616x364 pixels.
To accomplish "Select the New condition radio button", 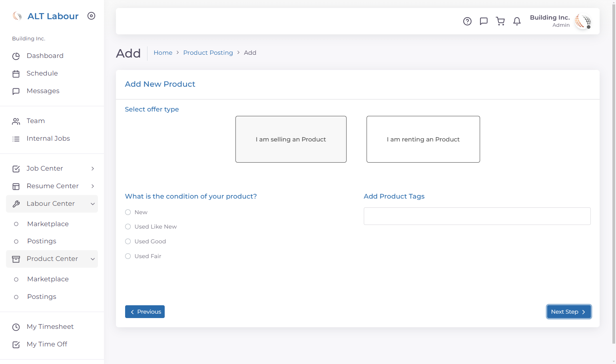I will pos(128,212).
